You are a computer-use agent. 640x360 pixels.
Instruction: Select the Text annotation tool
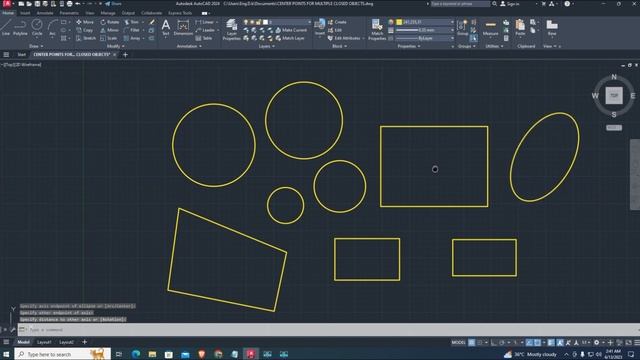click(166, 27)
